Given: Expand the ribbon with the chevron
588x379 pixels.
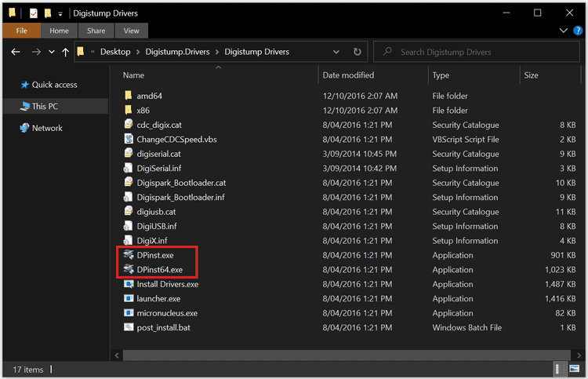Looking at the screenshot, I should (563, 31).
